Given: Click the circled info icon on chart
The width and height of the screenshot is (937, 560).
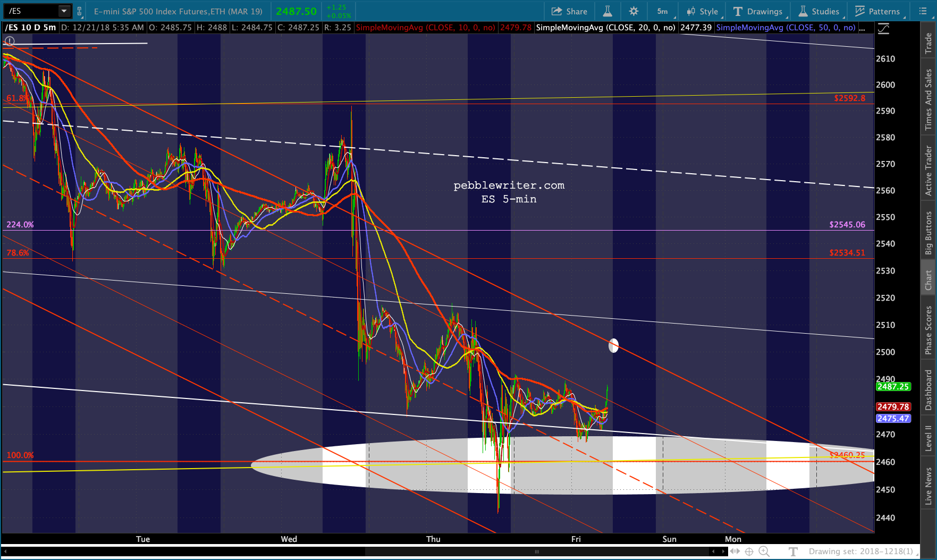Looking at the screenshot, I should point(10,41).
